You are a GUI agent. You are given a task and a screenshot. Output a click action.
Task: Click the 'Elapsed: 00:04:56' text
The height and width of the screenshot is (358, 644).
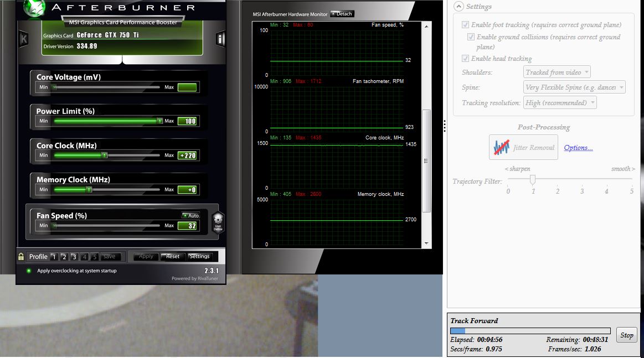tap(476, 340)
